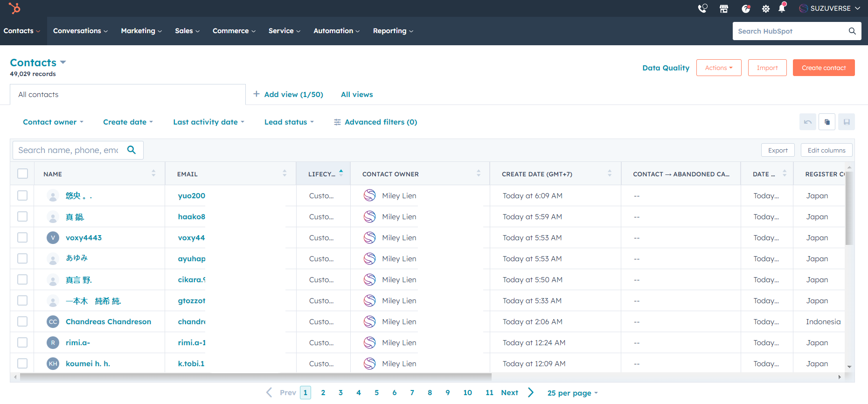This screenshot has width=868, height=404.
Task: Open the notifications bell
Action: click(x=782, y=8)
